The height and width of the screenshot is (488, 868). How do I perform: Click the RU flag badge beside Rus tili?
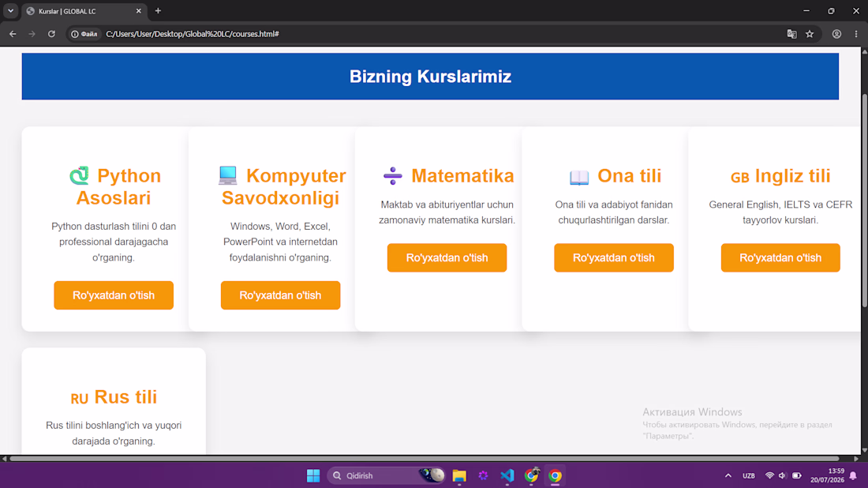coord(79,399)
